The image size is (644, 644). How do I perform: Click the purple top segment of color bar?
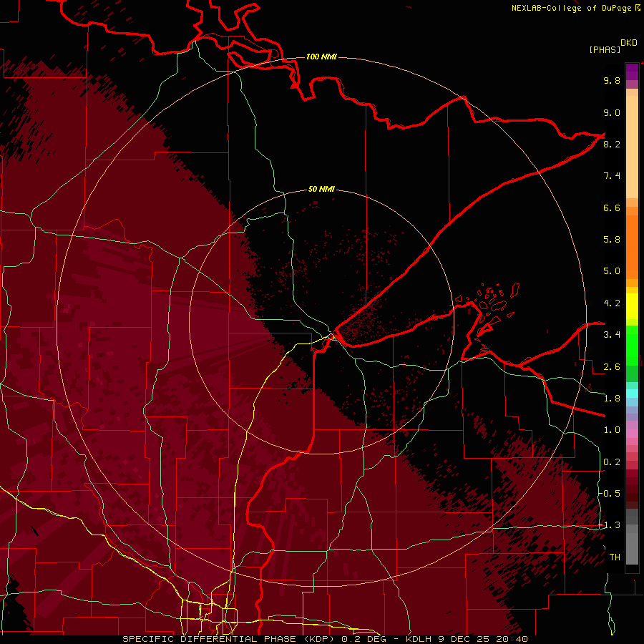(x=632, y=72)
